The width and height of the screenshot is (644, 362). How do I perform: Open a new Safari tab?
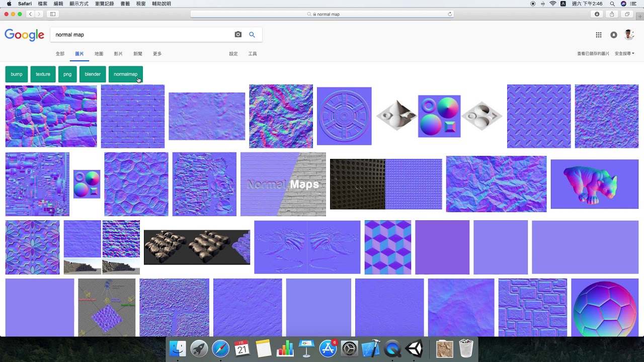click(639, 16)
